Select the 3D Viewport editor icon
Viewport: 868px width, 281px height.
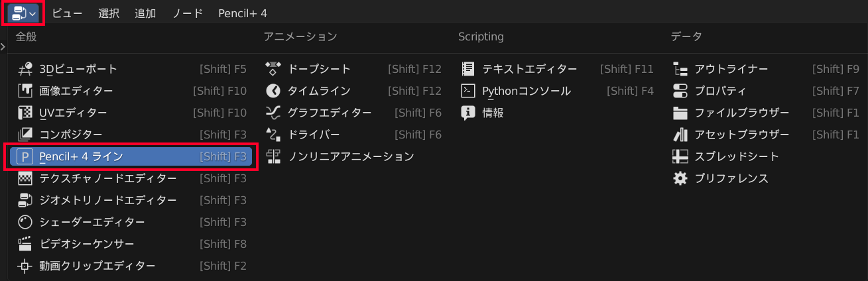pyautogui.click(x=25, y=69)
